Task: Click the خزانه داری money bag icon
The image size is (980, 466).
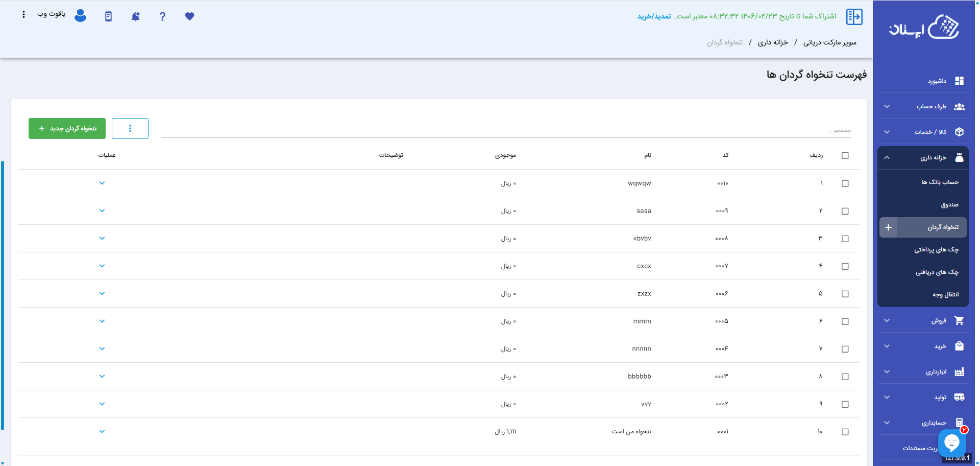Action: (x=960, y=157)
